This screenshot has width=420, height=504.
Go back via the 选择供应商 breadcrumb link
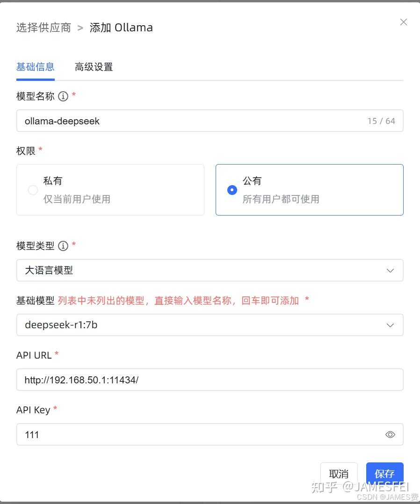click(43, 28)
